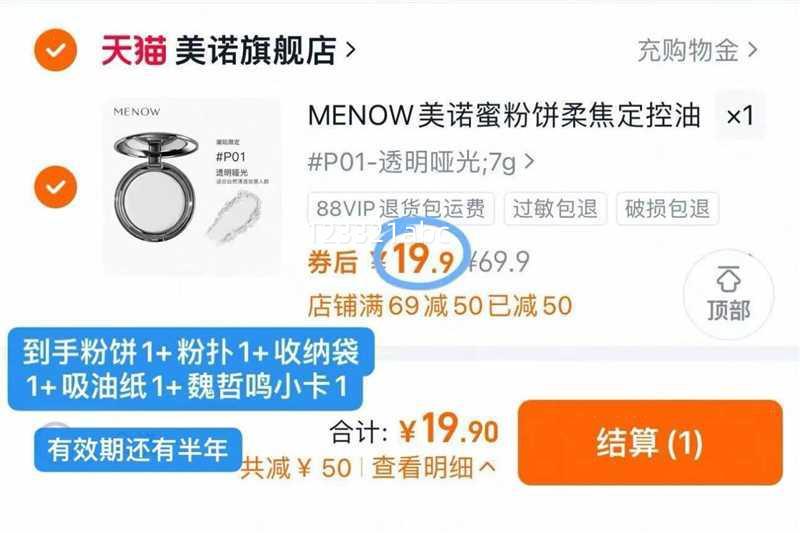Expand the #P01-透明哑光;7g variant selector
The width and height of the screenshot is (800, 533).
click(x=420, y=163)
